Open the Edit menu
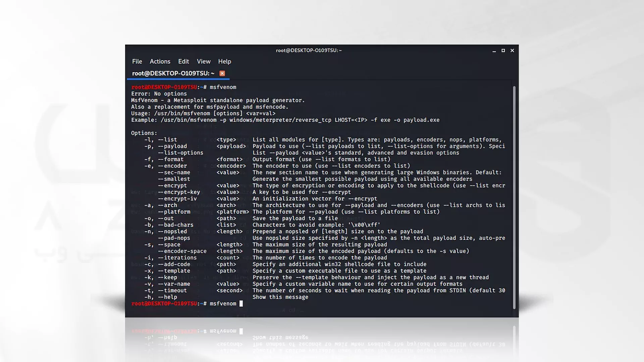Image resolution: width=644 pixels, height=362 pixels. point(183,61)
